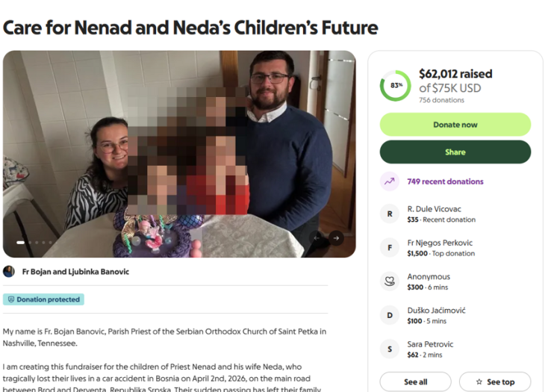Select the second carousel dot indicator
560x392 pixels.
point(31,243)
